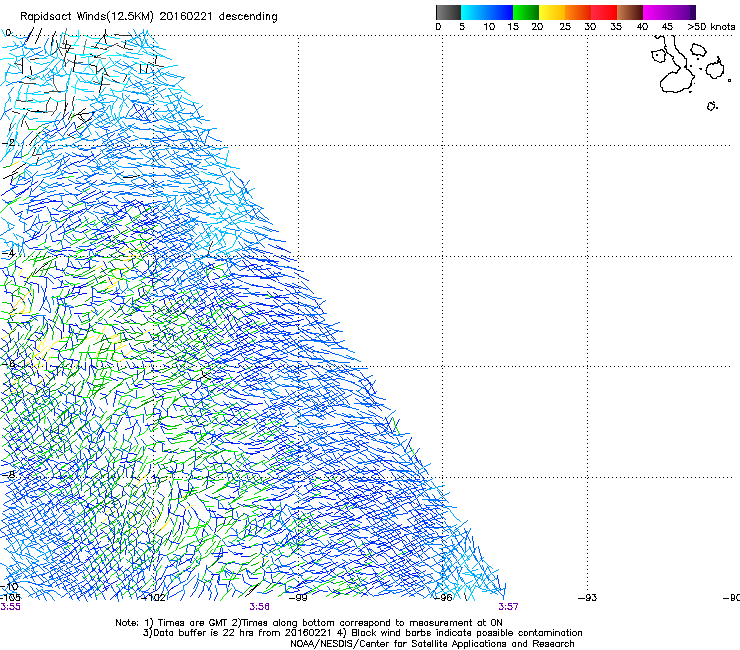Click the "40" legend scale label
Screen dimensions: 740x650
(642, 27)
